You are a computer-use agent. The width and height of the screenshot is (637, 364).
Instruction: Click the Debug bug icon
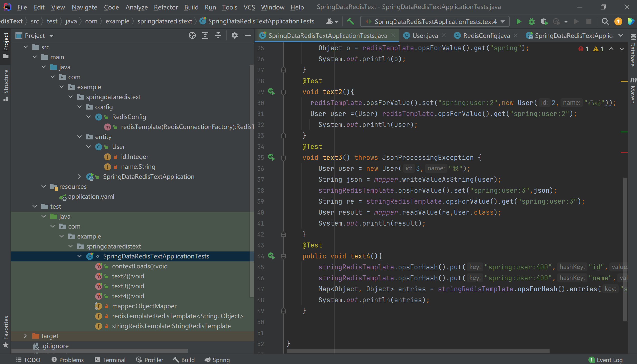[x=531, y=21]
